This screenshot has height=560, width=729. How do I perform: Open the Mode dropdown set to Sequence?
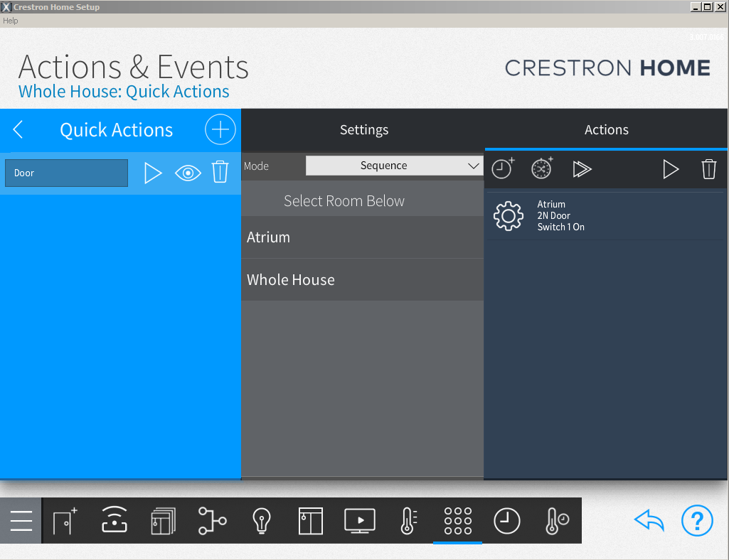[x=394, y=165]
